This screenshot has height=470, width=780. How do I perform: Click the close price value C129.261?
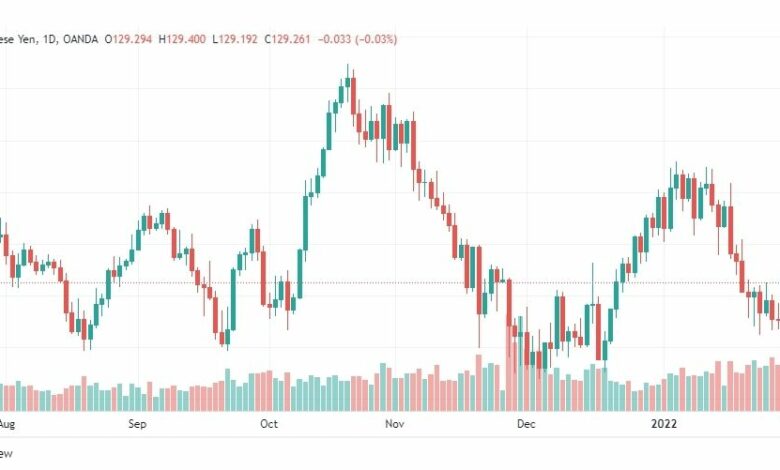(287, 39)
